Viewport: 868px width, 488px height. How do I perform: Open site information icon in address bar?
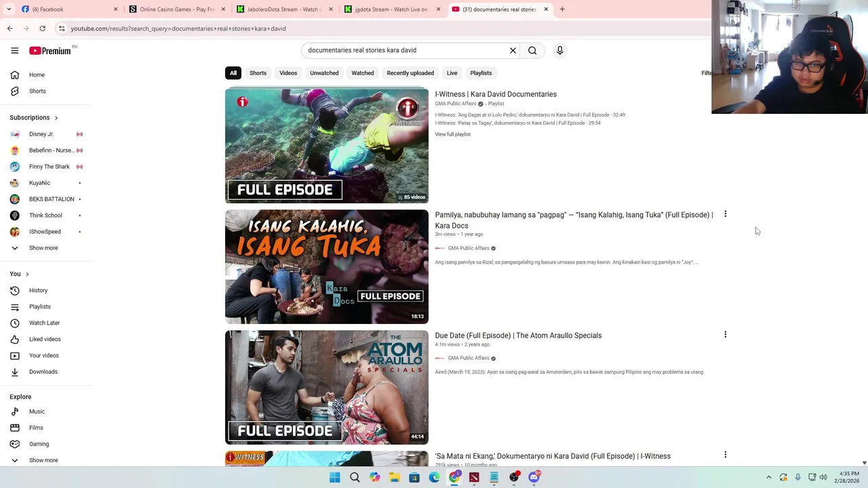point(62,28)
